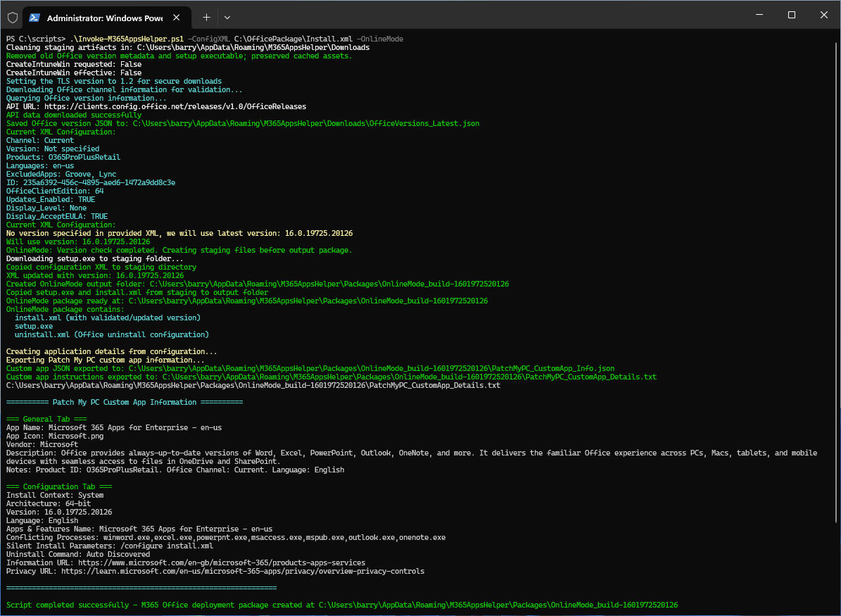Click the PowerShell icon on the tab
Image resolution: width=841 pixels, height=616 pixels.
pyautogui.click(x=33, y=17)
